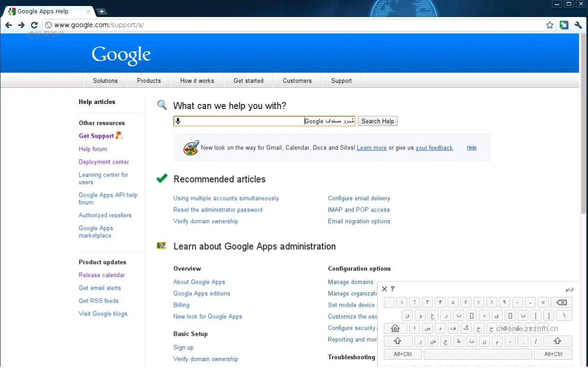Viewport: 588px width, 368px height.
Task: Tap the Urdu letter س key
Action: (428, 328)
